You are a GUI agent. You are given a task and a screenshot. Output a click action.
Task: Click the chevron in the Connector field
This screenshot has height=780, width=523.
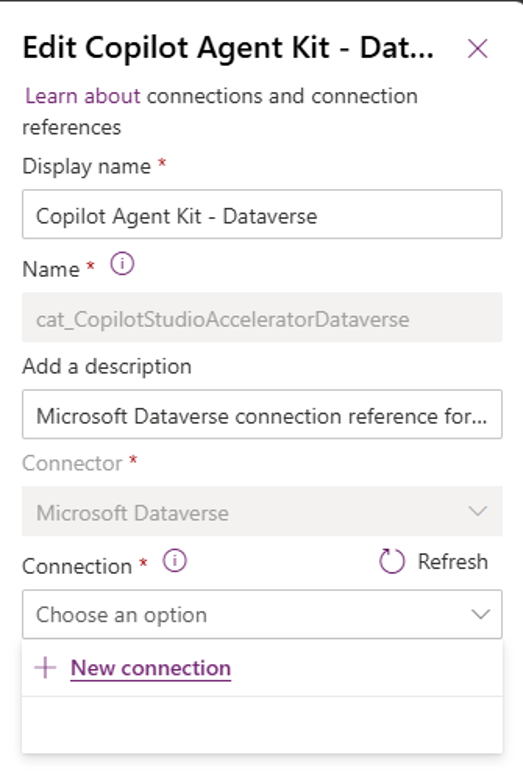477,511
